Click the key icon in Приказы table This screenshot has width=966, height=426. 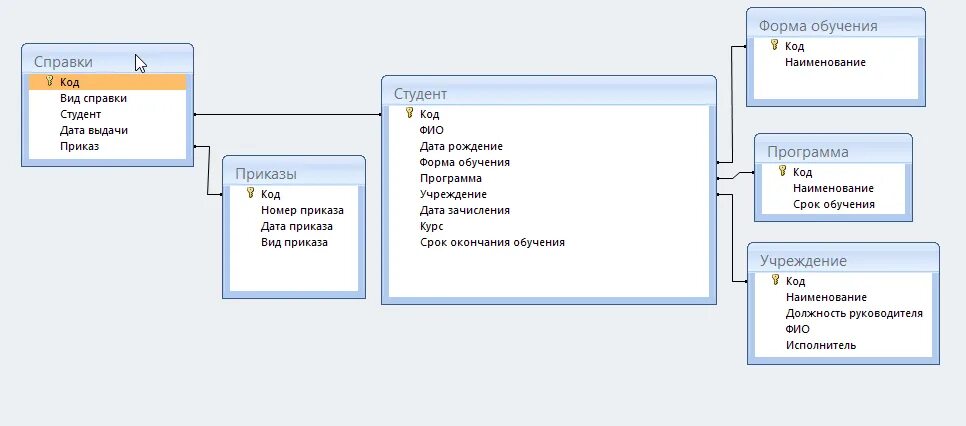point(250,193)
